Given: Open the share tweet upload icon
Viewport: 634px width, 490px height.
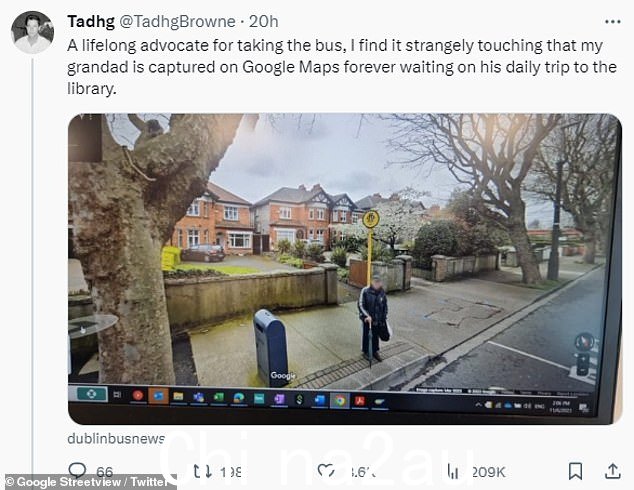Looking at the screenshot, I should pos(612,471).
